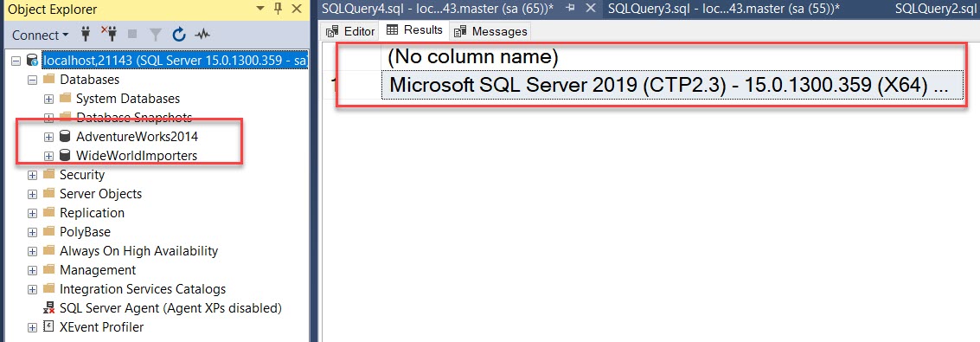The image size is (980, 342).
Task: Select Always On High Availability folder
Action: click(138, 251)
